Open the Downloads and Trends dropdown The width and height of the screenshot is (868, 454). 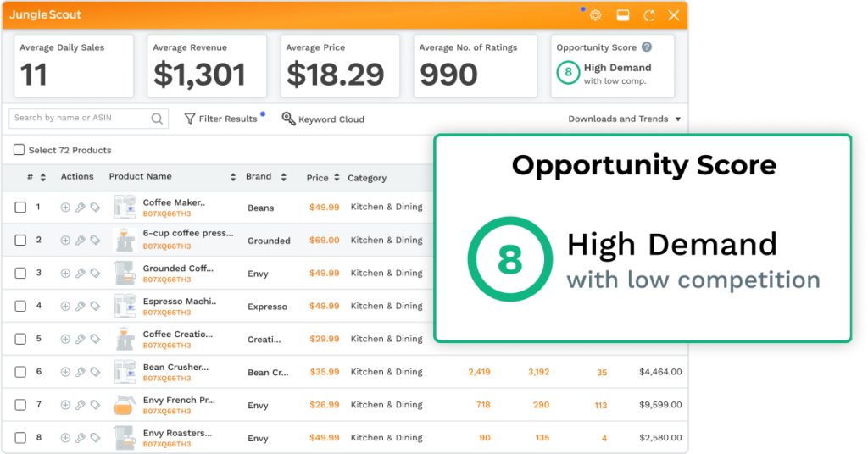click(x=625, y=119)
